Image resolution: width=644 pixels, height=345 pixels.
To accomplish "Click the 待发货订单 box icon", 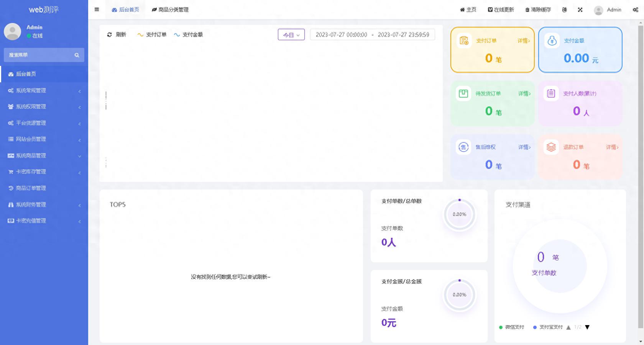I will pyautogui.click(x=463, y=93).
